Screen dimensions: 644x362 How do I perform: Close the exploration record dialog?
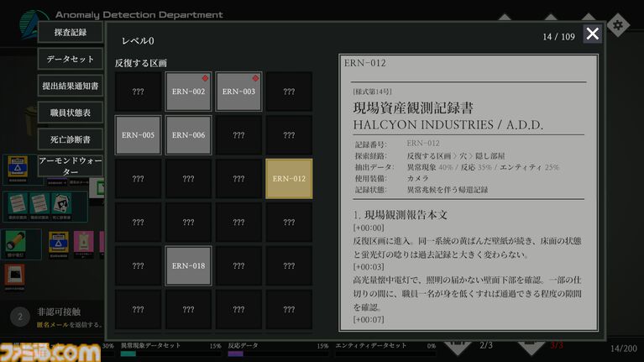[592, 34]
